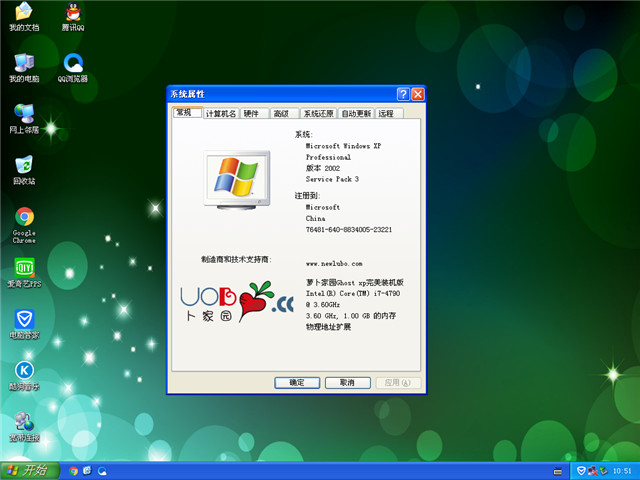Click the 系统属性 title bar text
This screenshot has width=640, height=480.
(187, 94)
